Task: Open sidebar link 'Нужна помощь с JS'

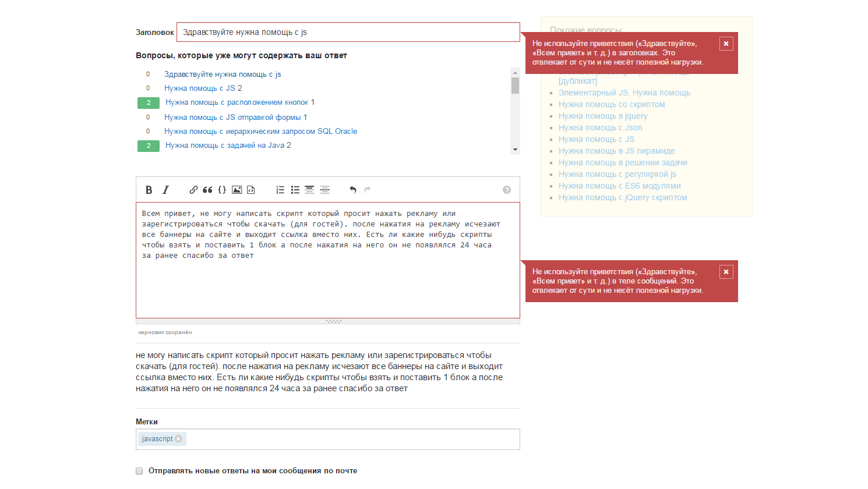Action: pos(597,140)
